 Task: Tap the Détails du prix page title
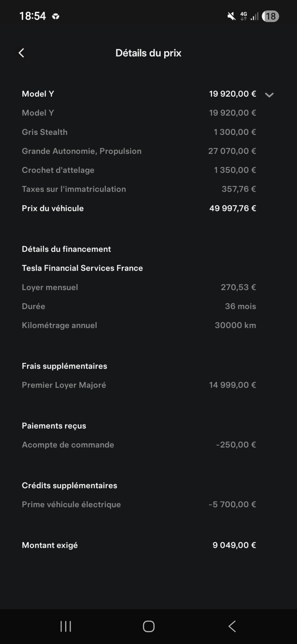coord(148,53)
